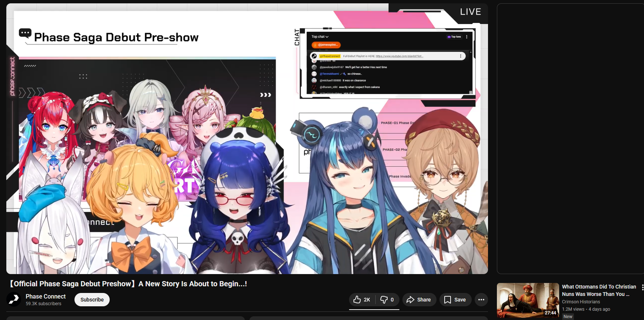Viewport: 644px width, 320px height.
Task: Click the Phase Saga Debut Pre-show video player
Action: (247, 139)
